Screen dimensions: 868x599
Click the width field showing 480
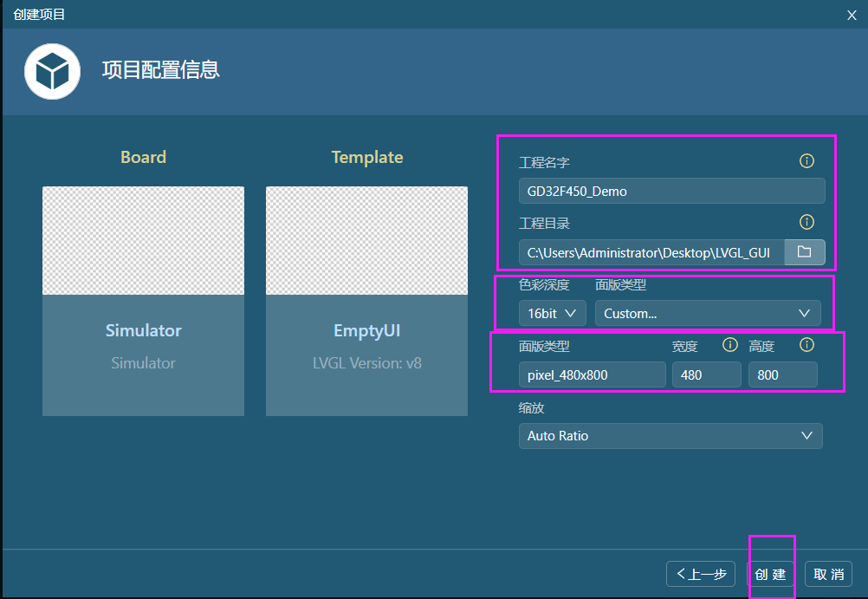click(706, 374)
